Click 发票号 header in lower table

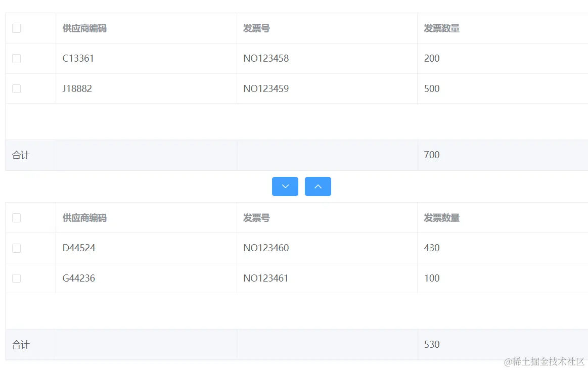tap(256, 218)
